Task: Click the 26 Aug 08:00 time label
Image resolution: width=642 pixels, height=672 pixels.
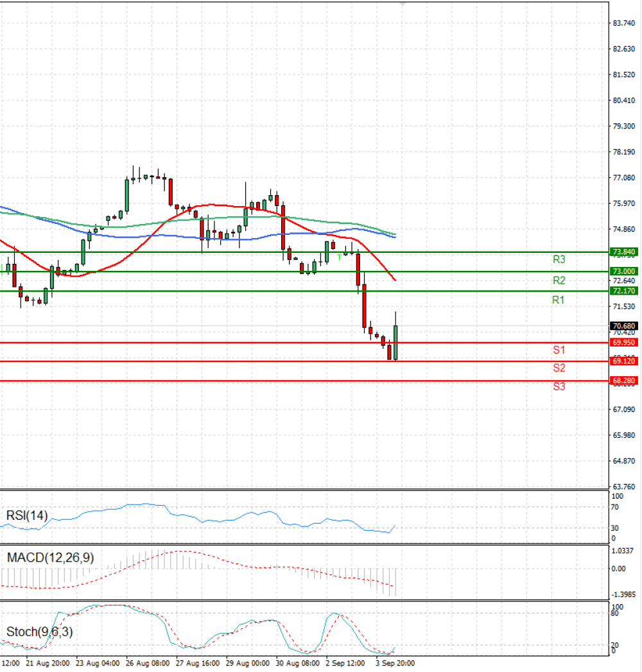Action: [148, 664]
